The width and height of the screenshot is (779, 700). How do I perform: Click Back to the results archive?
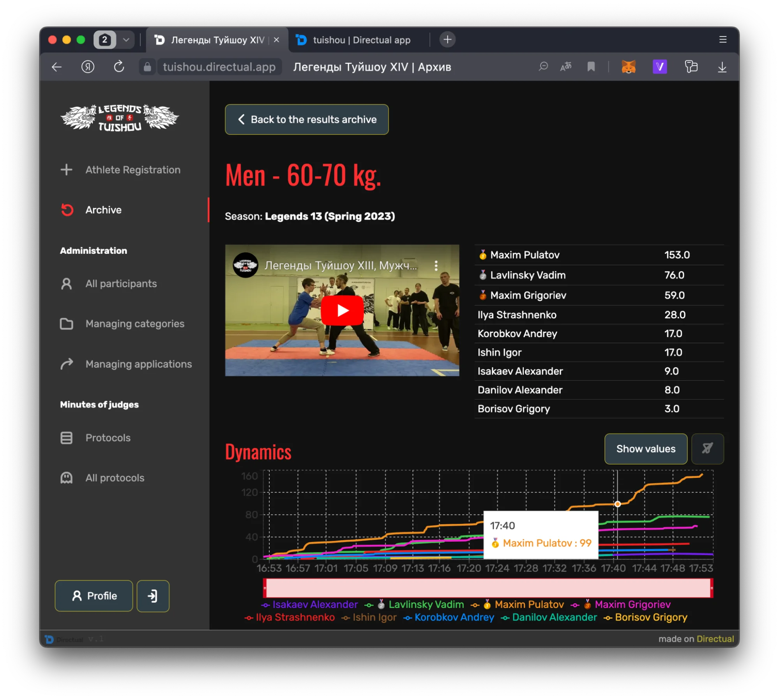coord(307,120)
